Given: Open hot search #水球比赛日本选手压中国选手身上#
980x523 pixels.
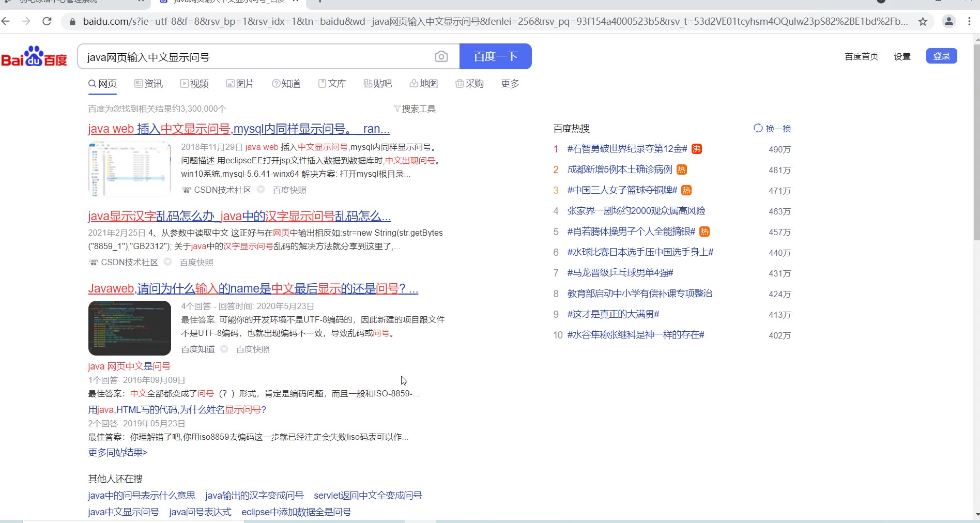Looking at the screenshot, I should pyautogui.click(x=640, y=252).
